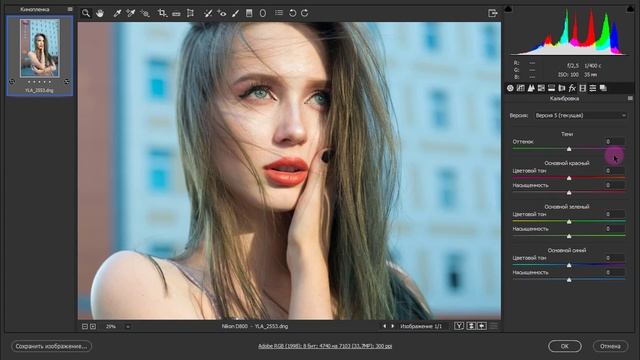Click Сохранить изображение button
The image size is (640, 360).
point(51,346)
